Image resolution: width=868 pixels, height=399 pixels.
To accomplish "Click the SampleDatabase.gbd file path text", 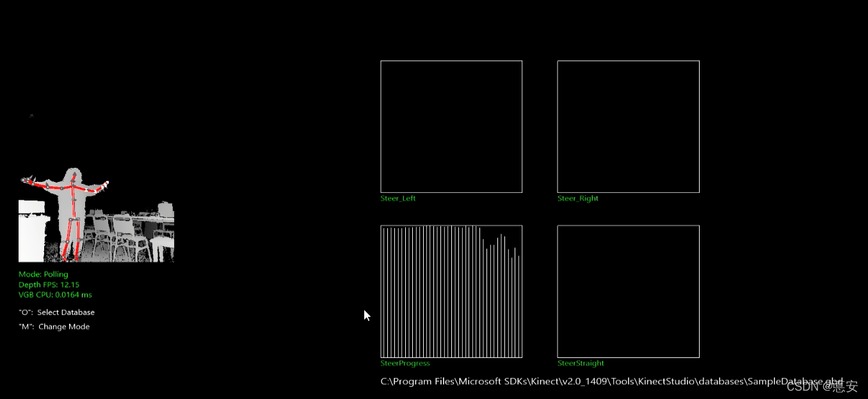I will coord(612,381).
